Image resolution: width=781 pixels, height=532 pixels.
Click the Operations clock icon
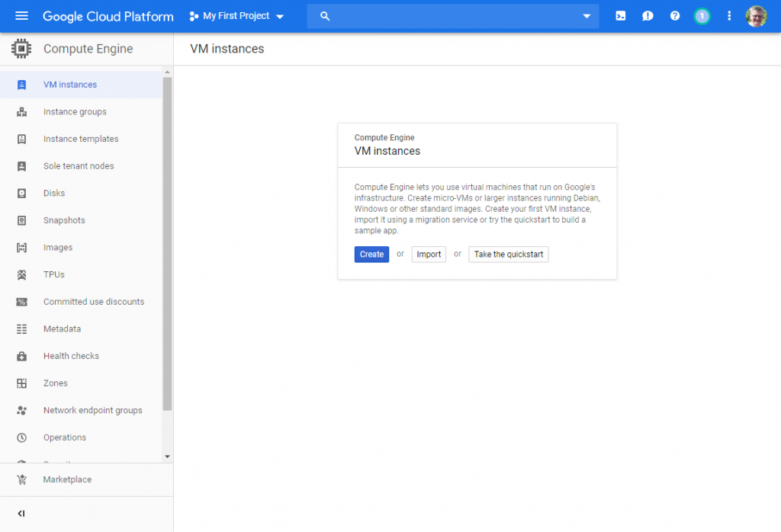coord(21,437)
